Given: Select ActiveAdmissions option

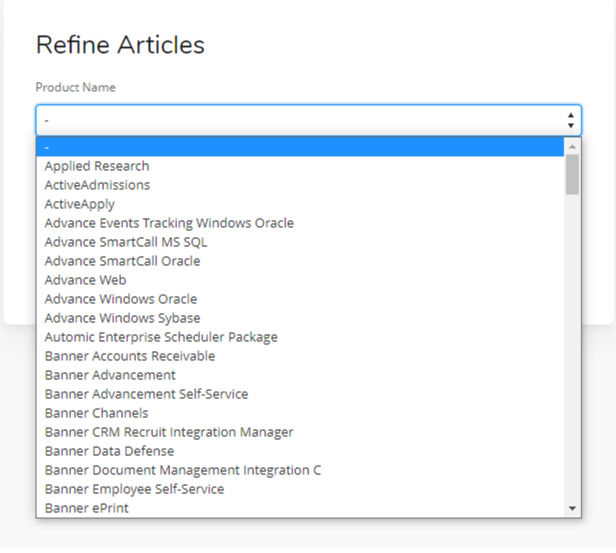Looking at the screenshot, I should pyautogui.click(x=300, y=185).
